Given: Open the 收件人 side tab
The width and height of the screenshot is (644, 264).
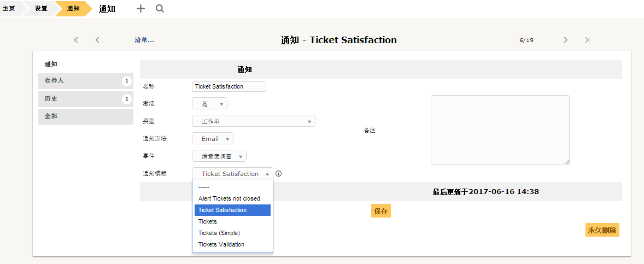Looking at the screenshot, I should point(86,81).
